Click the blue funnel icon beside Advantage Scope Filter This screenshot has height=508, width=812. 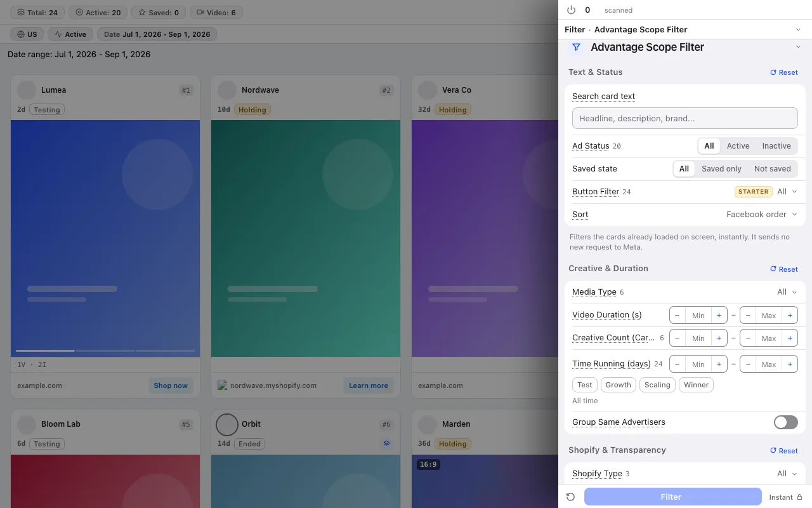pos(576,47)
